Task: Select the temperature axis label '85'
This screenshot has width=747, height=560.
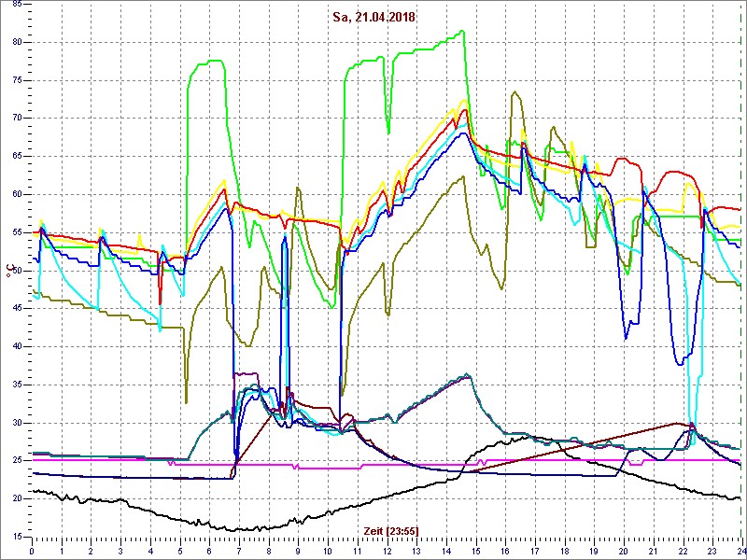Action: (15, 5)
